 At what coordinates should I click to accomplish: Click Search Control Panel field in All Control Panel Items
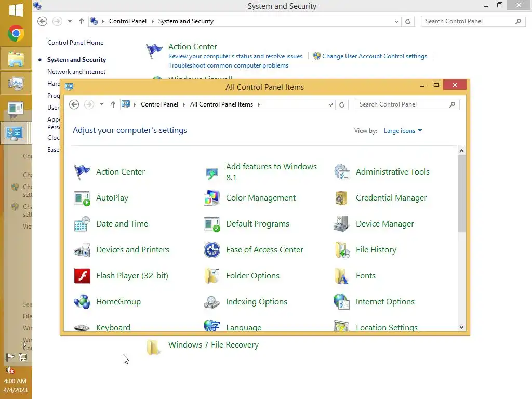coord(407,104)
